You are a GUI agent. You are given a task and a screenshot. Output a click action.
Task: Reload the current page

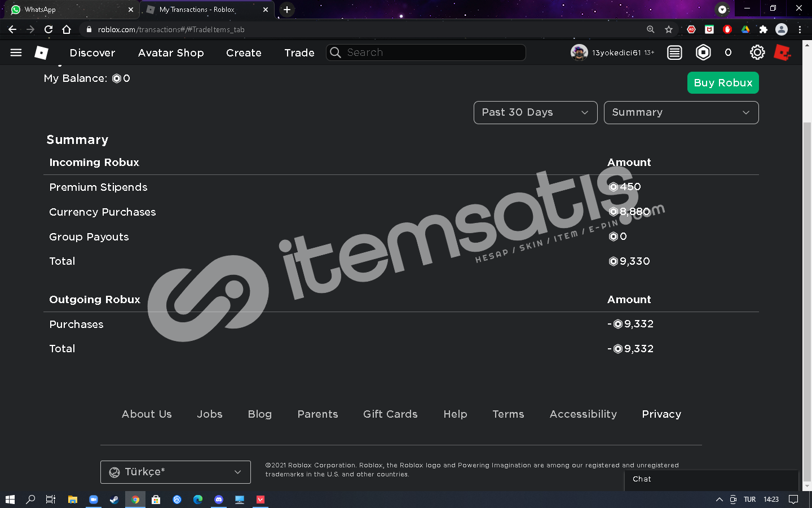48,29
